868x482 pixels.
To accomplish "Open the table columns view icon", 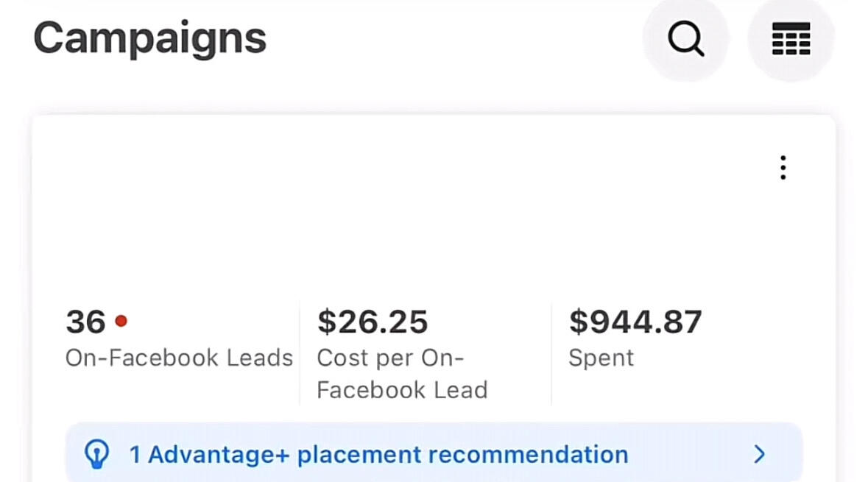I will (791, 39).
